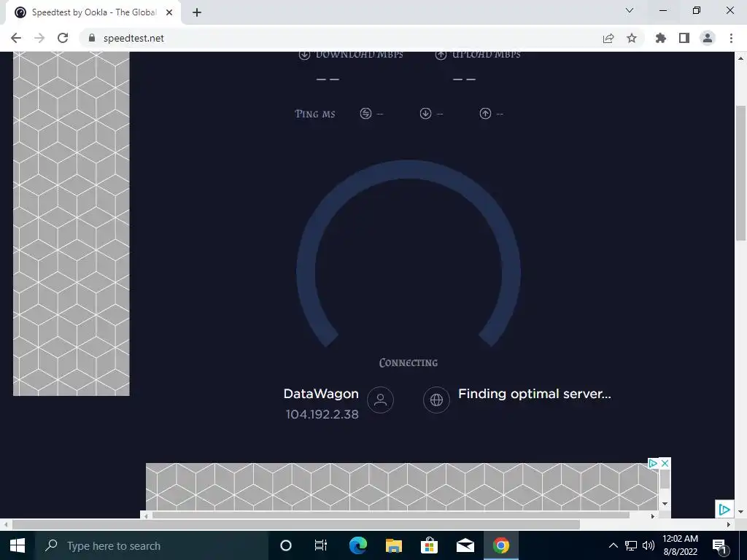Click the download ping latency icon
The height and width of the screenshot is (560, 747).
click(x=425, y=113)
